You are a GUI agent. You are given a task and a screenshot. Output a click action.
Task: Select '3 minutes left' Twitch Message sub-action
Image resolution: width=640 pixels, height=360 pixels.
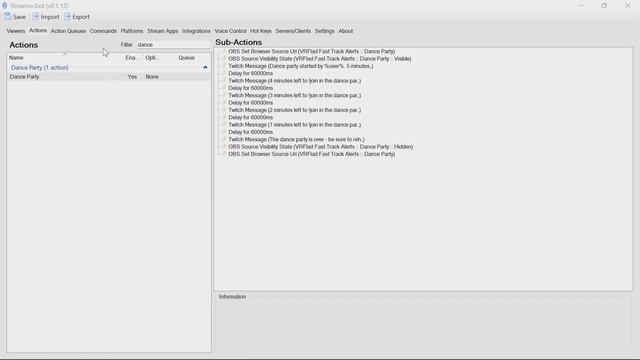(294, 96)
